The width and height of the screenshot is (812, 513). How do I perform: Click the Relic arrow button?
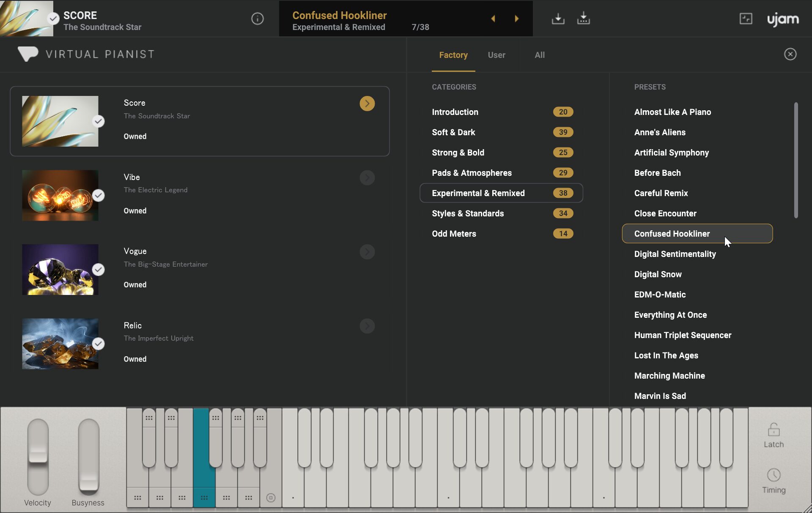click(367, 326)
